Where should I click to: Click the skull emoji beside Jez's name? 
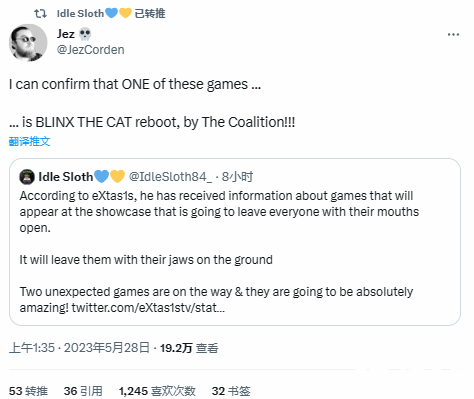point(85,34)
